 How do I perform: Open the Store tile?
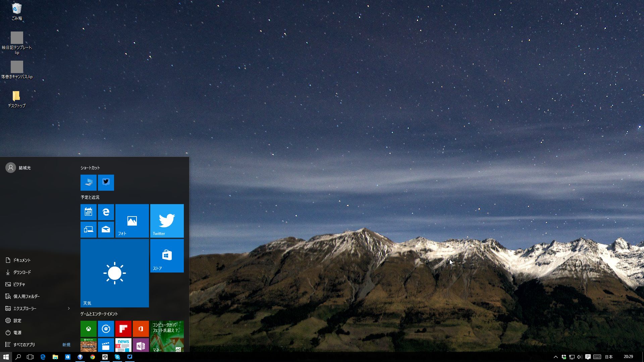click(x=167, y=255)
